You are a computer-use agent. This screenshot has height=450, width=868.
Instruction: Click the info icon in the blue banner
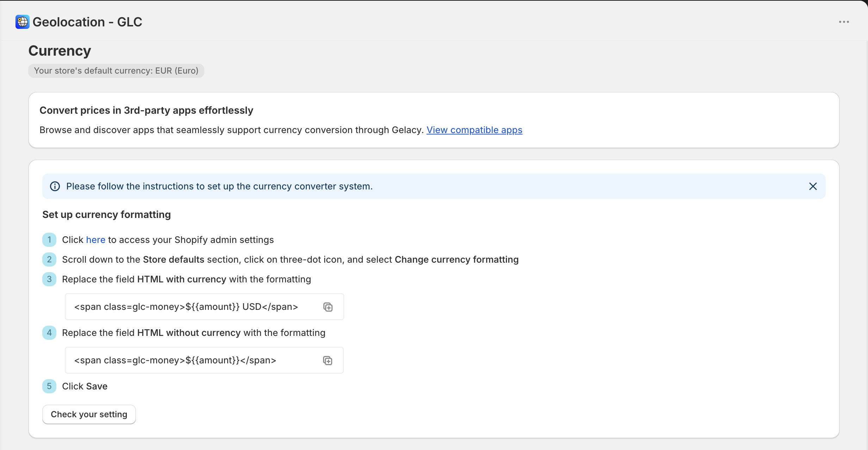point(55,186)
